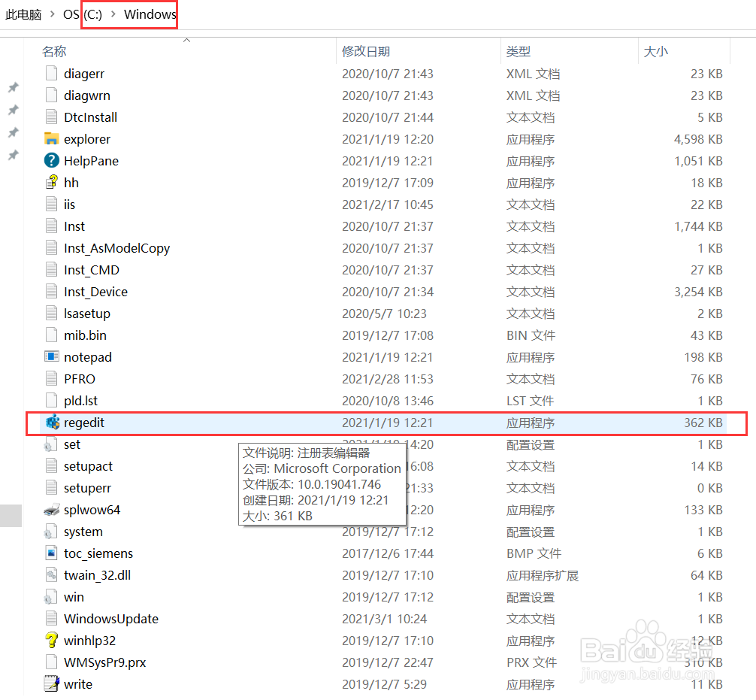Click the notepad application icon
Image resolution: width=756 pixels, height=700 pixels.
point(52,357)
